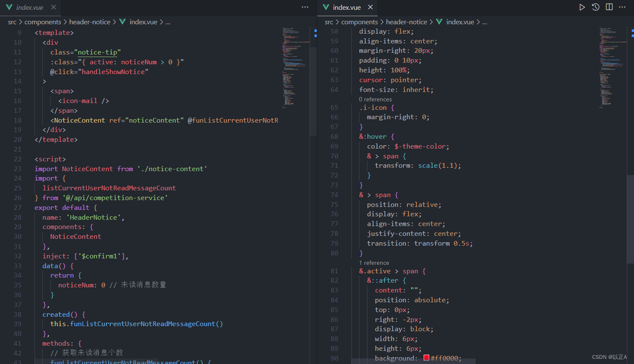Split the editor with the split icon
The height and width of the screenshot is (364, 634).
point(609,7)
